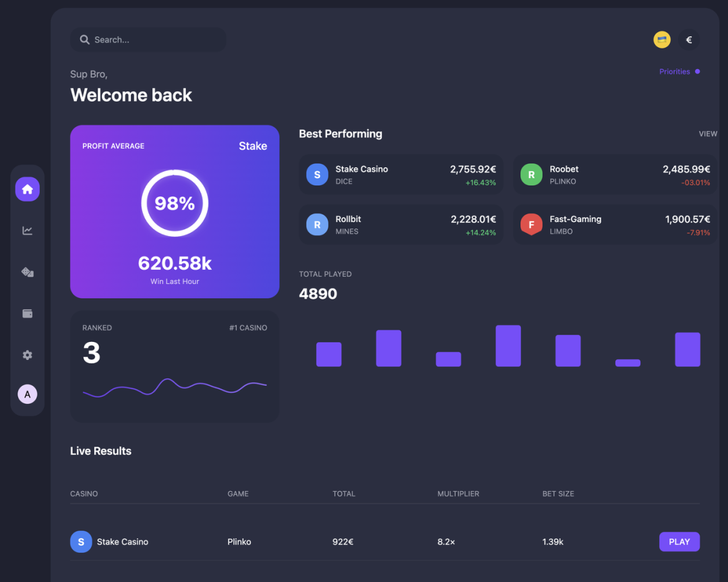Click the Stake Casino 'S' card avatar
This screenshot has height=582, width=728.
[x=317, y=175]
